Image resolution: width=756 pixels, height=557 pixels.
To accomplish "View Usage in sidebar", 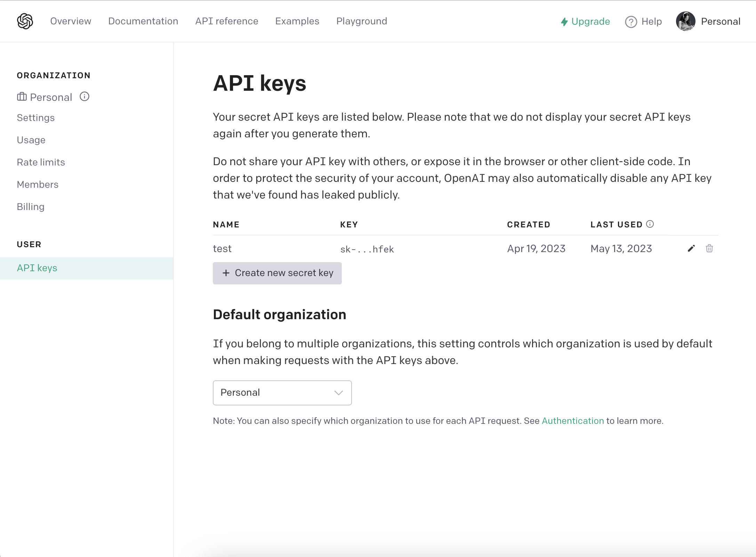I will pyautogui.click(x=31, y=140).
